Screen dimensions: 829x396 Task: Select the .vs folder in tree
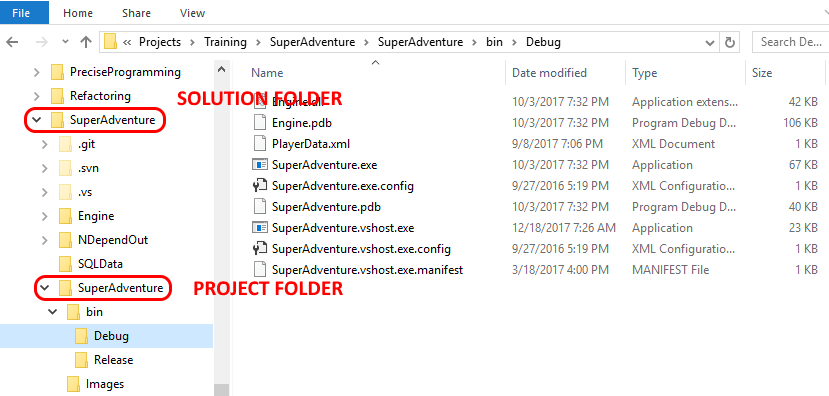tap(85, 192)
